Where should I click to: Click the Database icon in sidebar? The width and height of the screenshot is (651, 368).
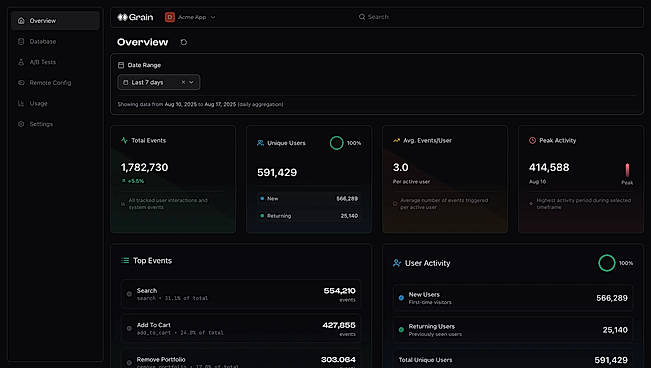(21, 41)
